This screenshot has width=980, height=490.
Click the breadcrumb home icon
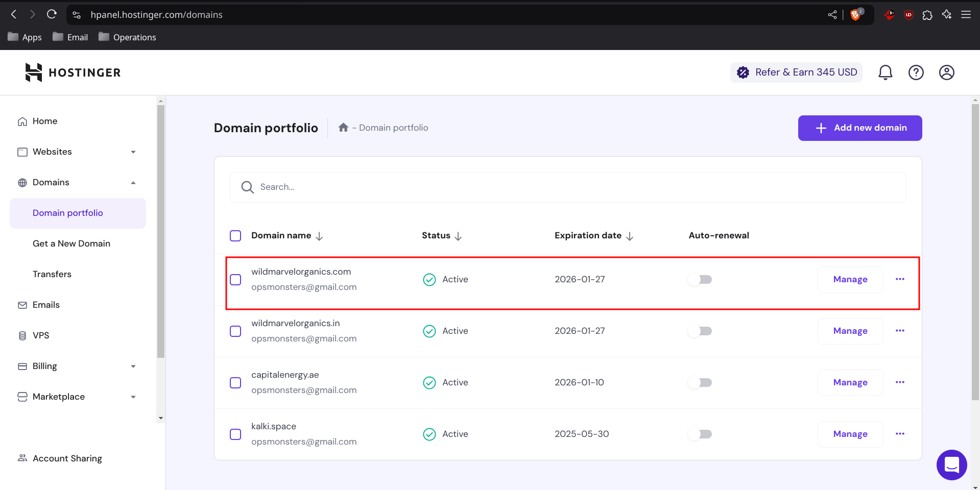(343, 128)
